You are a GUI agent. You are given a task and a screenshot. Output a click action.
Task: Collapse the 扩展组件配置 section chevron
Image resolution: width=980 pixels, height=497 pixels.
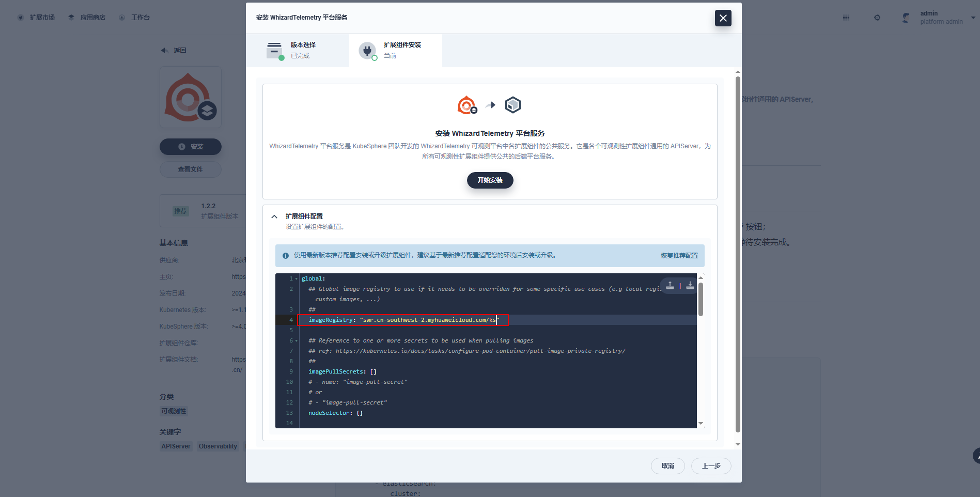(274, 216)
